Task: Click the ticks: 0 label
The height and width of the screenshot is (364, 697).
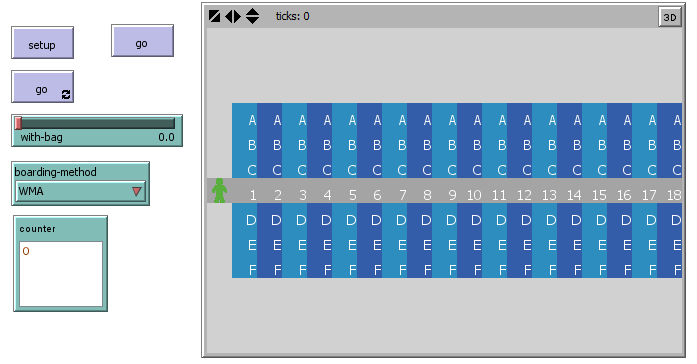Action: coord(292,16)
